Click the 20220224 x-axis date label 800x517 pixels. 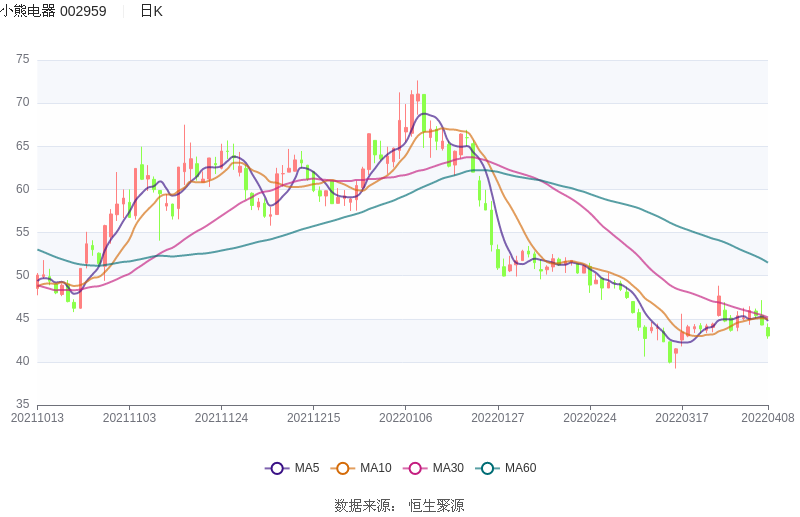[x=589, y=418]
